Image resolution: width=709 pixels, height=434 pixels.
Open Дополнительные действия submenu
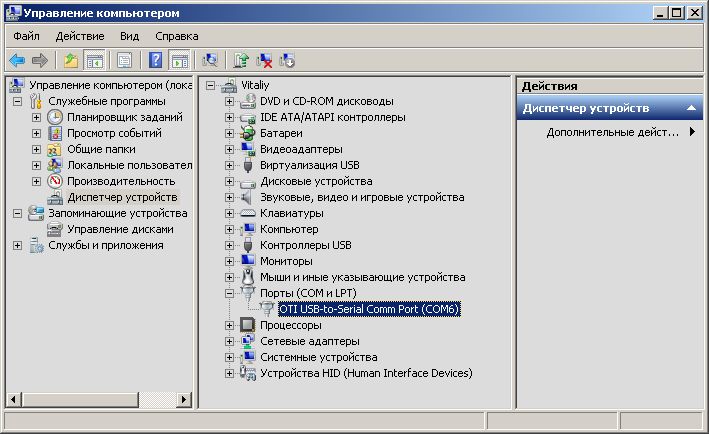click(x=613, y=132)
